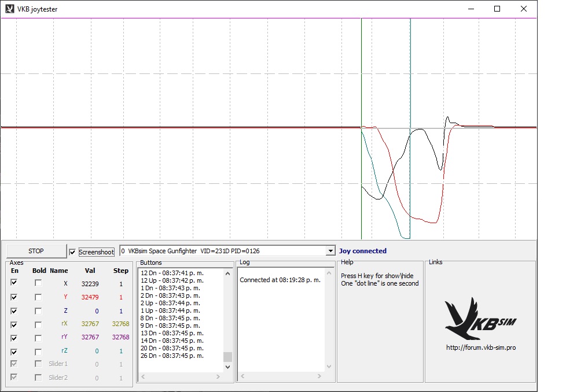Select the '26 Dn - 08:37:45' button entry
Viewport: 566px width, 392px height.
tap(172, 356)
